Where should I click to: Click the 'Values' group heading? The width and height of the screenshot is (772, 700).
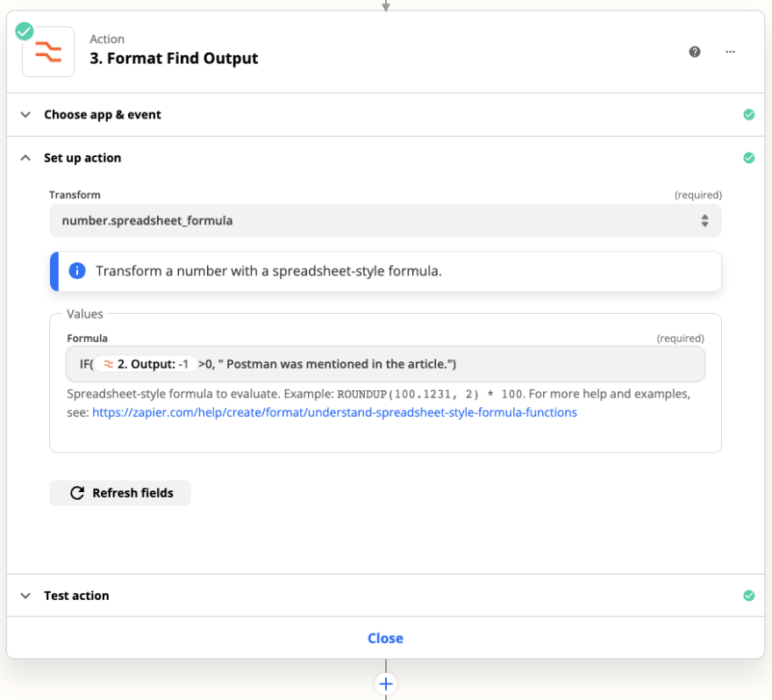pos(85,314)
